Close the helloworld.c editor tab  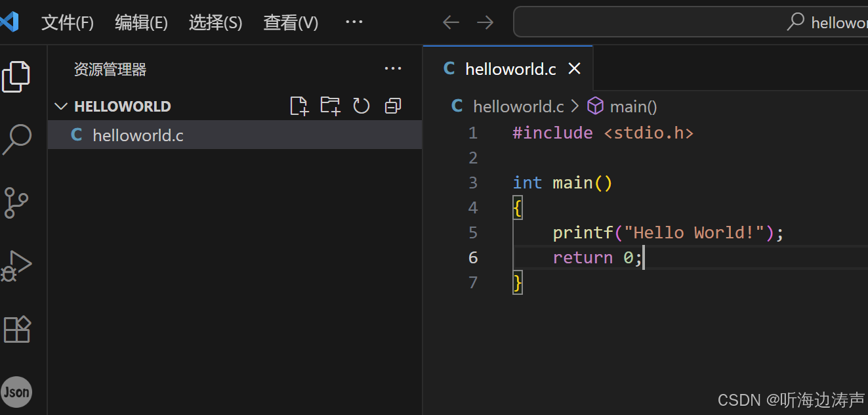[x=574, y=68]
